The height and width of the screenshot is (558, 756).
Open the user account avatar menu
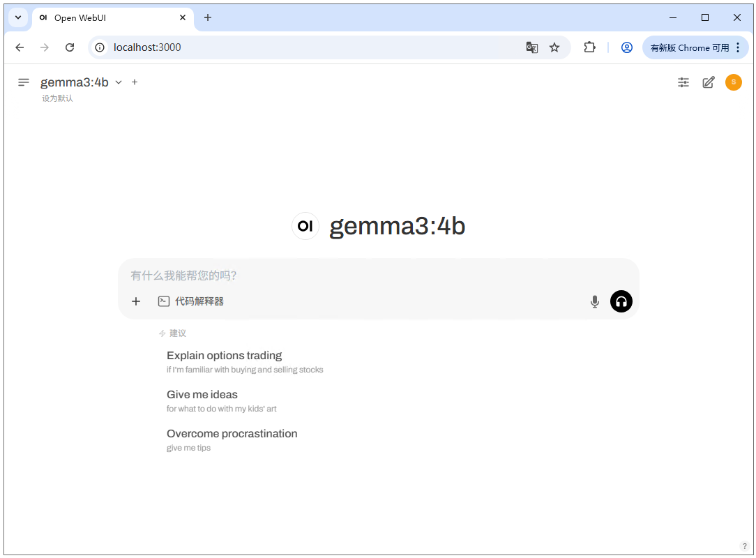click(733, 82)
